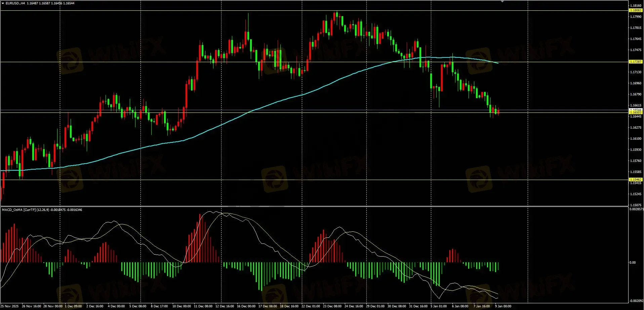Click the 30 Dec 08:00 time label

pyautogui.click(x=397, y=306)
